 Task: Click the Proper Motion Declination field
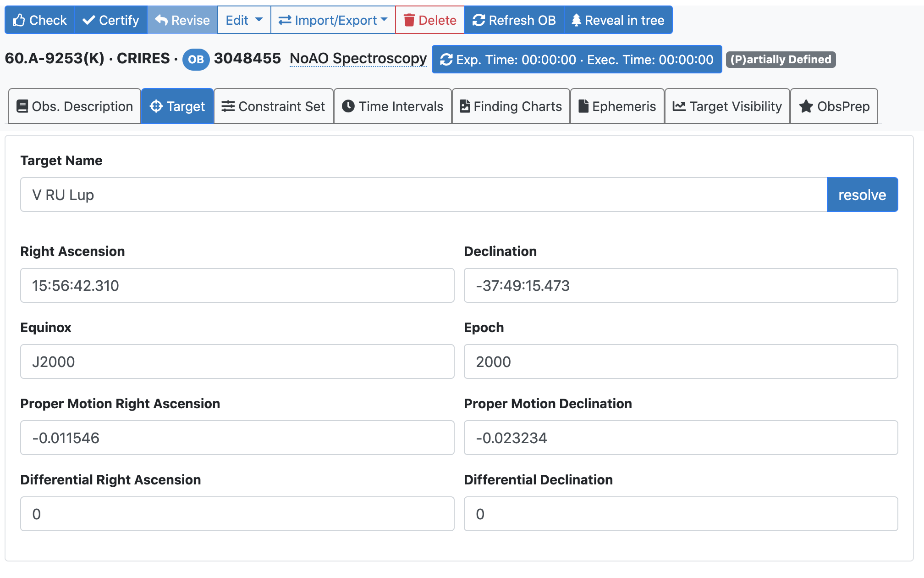pos(680,438)
